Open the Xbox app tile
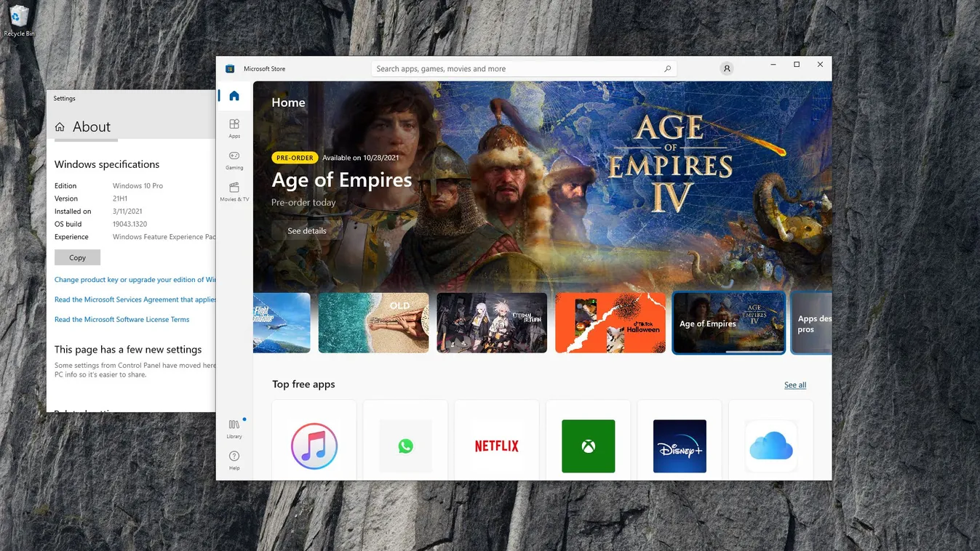 (x=588, y=439)
